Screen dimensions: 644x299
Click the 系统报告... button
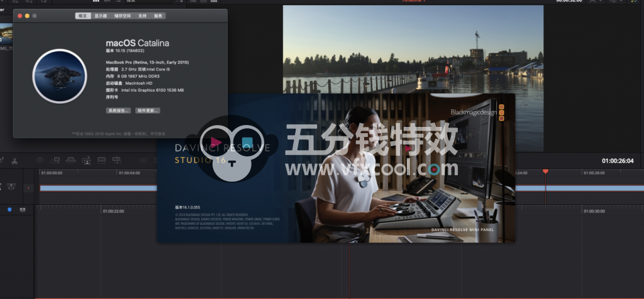(x=118, y=111)
